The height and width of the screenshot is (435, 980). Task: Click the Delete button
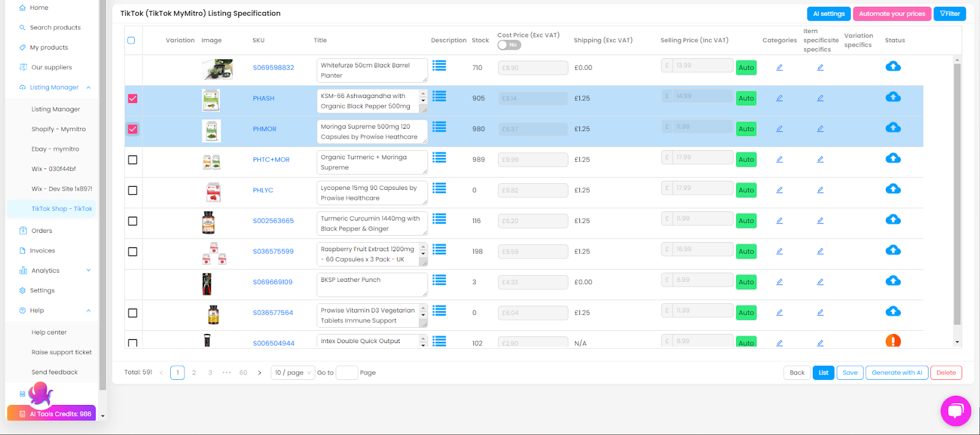pos(946,373)
